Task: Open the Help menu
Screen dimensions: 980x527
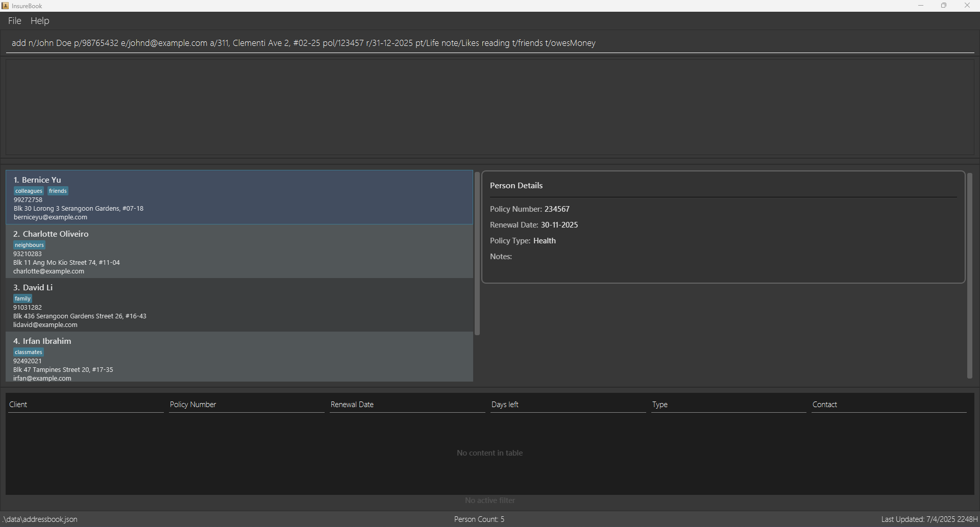Action: (40, 21)
